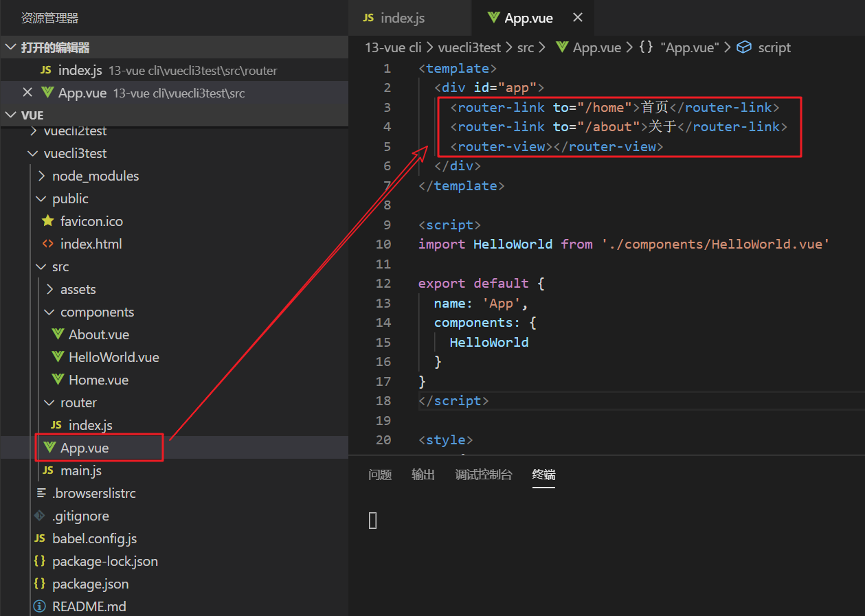Click the Vue icon beside About.vue
The height and width of the screenshot is (616, 865).
point(58,334)
